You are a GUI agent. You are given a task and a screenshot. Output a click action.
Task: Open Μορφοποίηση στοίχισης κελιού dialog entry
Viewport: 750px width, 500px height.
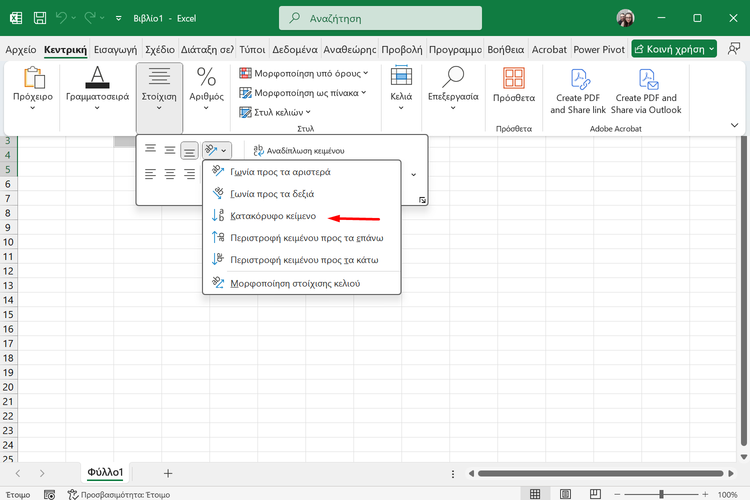294,283
